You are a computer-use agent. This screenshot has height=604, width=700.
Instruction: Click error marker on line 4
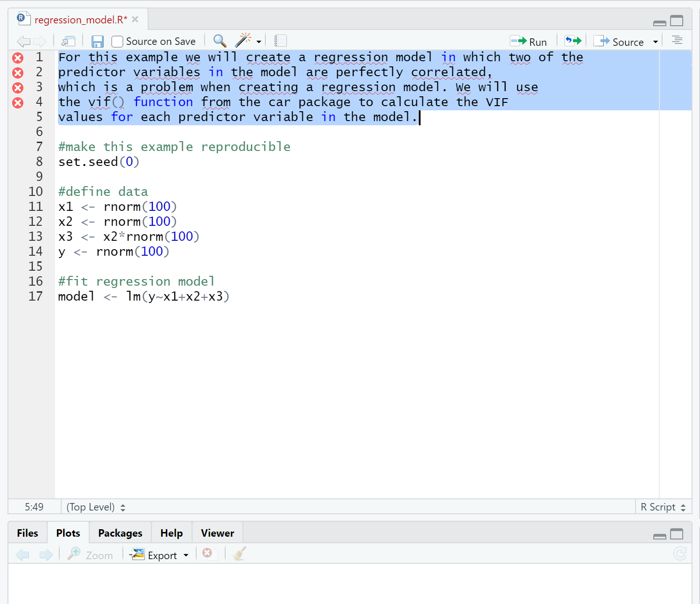point(18,103)
